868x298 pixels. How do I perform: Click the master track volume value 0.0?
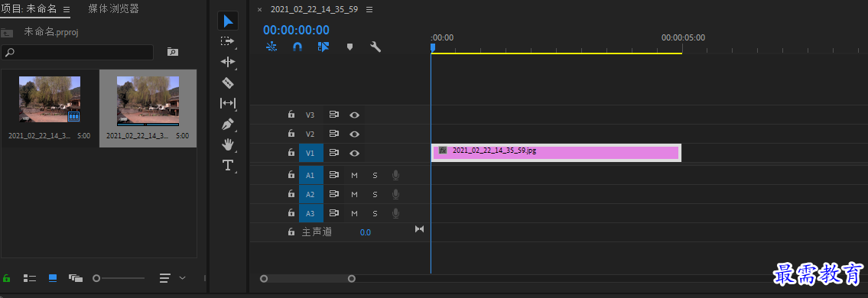coord(366,232)
